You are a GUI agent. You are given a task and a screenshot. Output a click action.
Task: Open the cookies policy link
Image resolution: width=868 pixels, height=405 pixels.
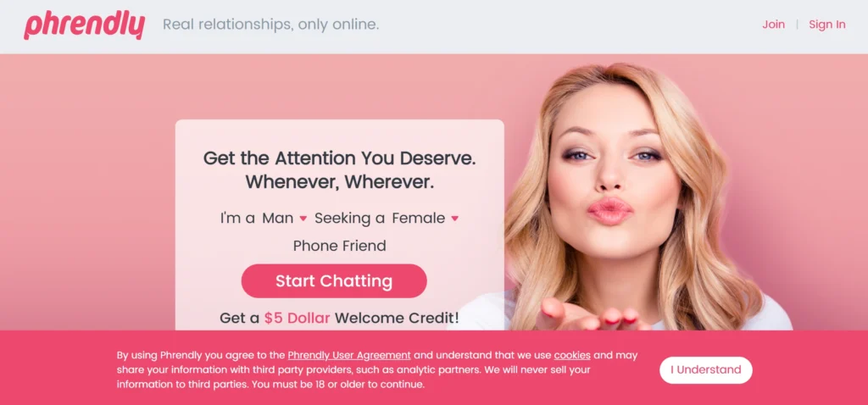(x=572, y=355)
